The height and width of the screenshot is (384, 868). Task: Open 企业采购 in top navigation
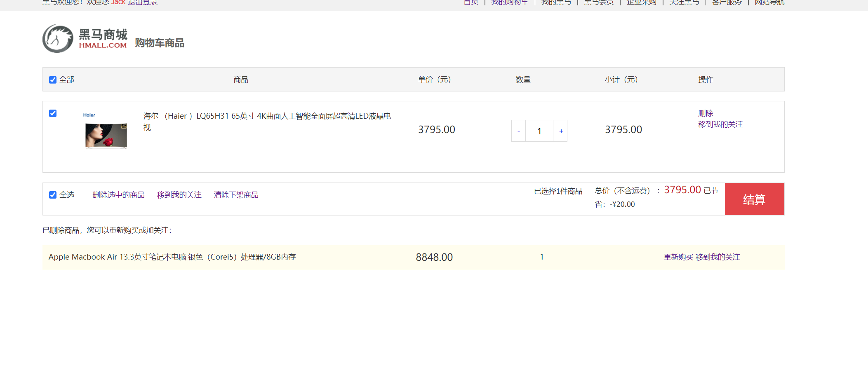(642, 2)
